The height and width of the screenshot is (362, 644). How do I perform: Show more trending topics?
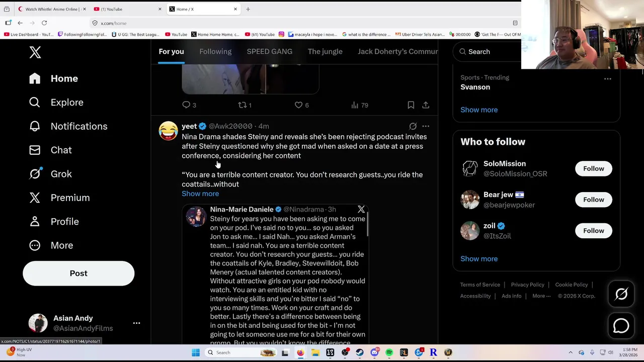tap(479, 110)
